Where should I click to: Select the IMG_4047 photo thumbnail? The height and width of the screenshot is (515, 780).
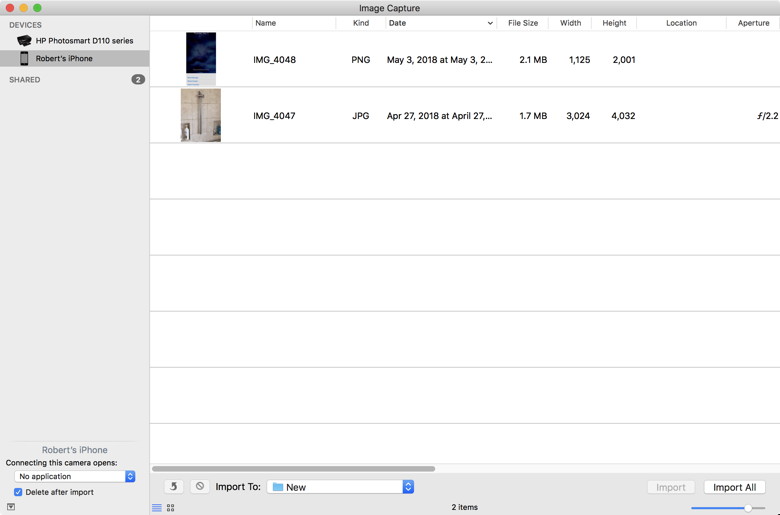tap(201, 115)
